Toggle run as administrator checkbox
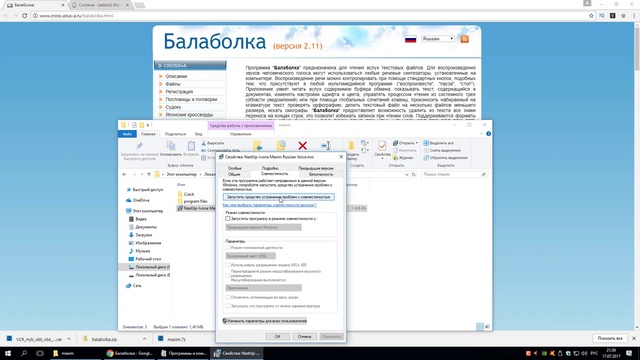 (228, 306)
